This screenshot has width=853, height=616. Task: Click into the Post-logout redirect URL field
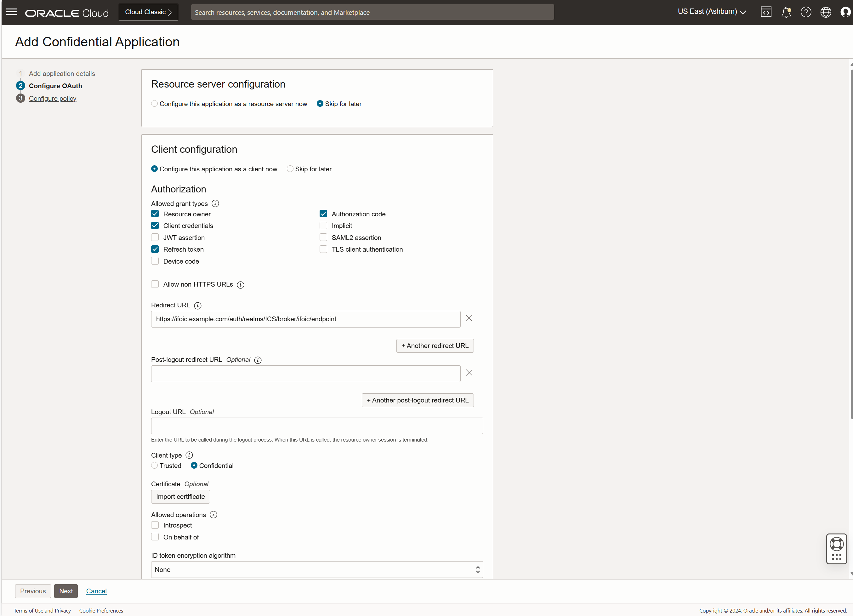coord(305,374)
